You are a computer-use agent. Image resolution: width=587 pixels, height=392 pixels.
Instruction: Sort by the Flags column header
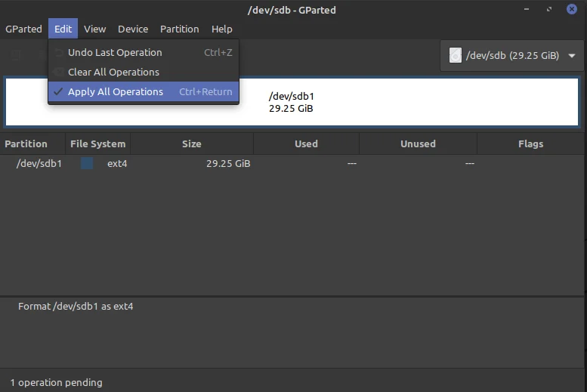[x=530, y=144]
